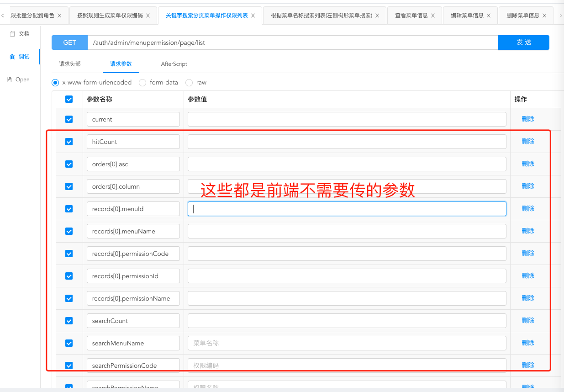Switch to the 请求头部 tab
Screen dimensions: 564x392
click(x=70, y=64)
